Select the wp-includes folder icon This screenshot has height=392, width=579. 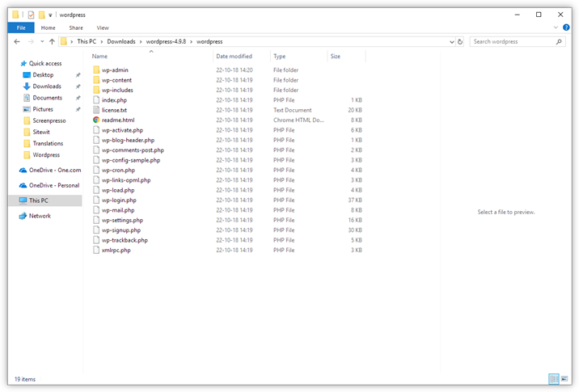click(x=96, y=90)
